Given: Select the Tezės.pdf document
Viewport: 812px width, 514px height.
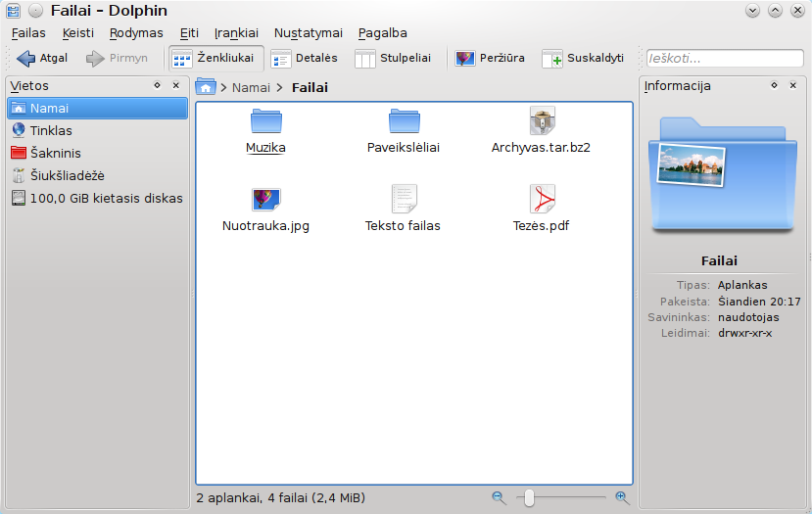Looking at the screenshot, I should coord(542,199).
